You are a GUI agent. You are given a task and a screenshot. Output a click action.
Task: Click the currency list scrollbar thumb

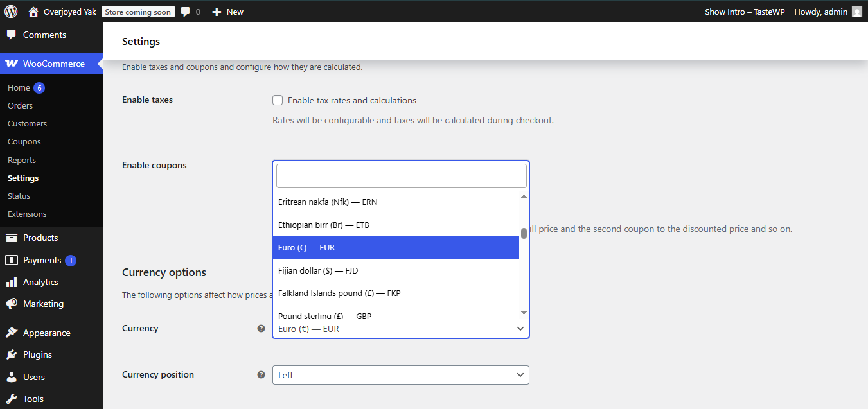click(x=524, y=233)
